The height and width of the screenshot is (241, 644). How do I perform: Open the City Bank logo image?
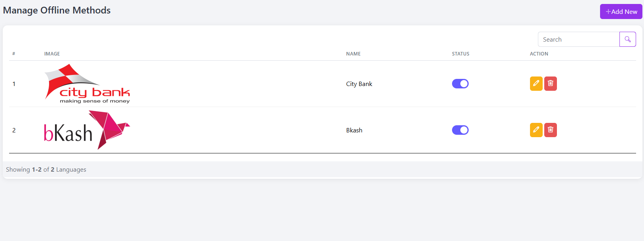pos(87,84)
